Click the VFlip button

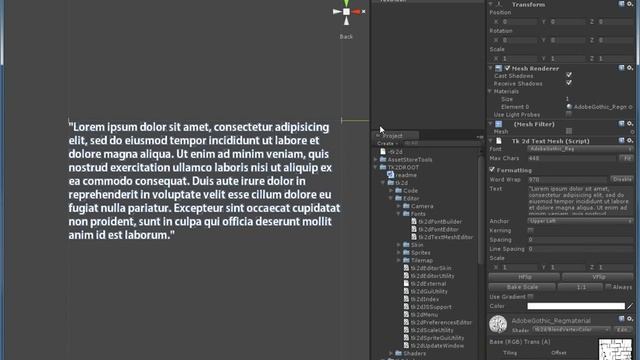pyautogui.click(x=598, y=277)
